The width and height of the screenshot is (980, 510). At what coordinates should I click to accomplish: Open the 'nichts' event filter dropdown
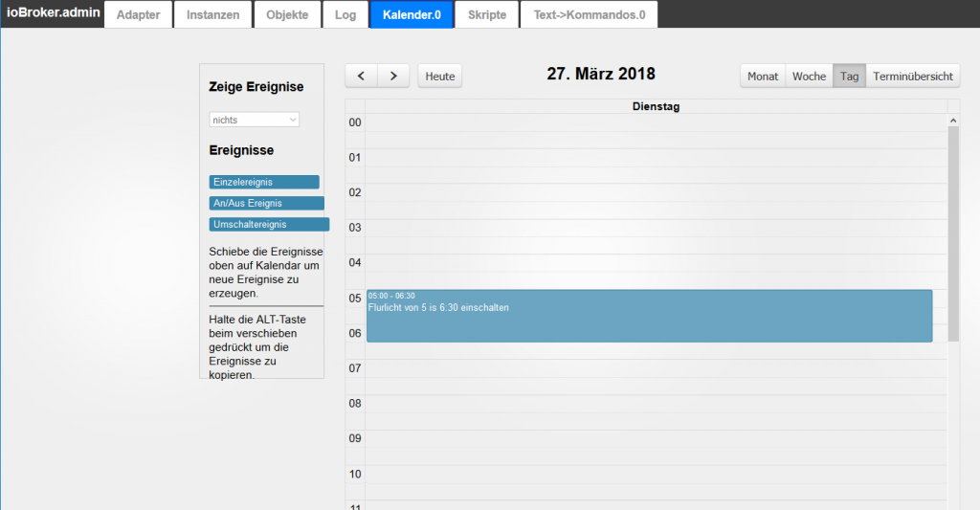coord(255,120)
